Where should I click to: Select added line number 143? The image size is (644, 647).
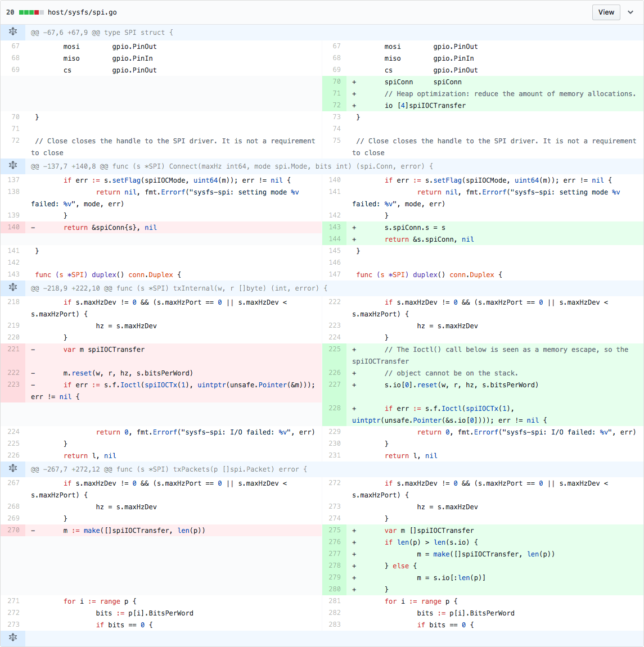(x=335, y=227)
